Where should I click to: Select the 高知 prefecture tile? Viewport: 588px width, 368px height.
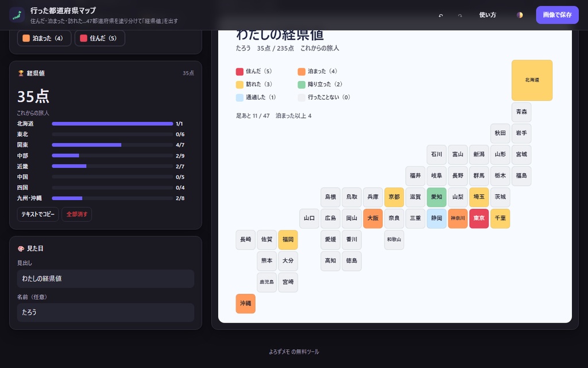coord(330,261)
